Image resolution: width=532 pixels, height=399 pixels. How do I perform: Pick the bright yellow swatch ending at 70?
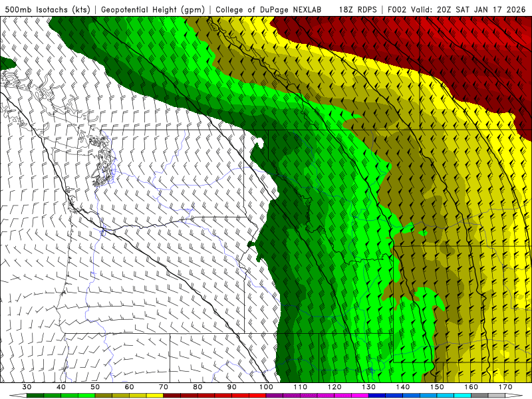(155, 396)
